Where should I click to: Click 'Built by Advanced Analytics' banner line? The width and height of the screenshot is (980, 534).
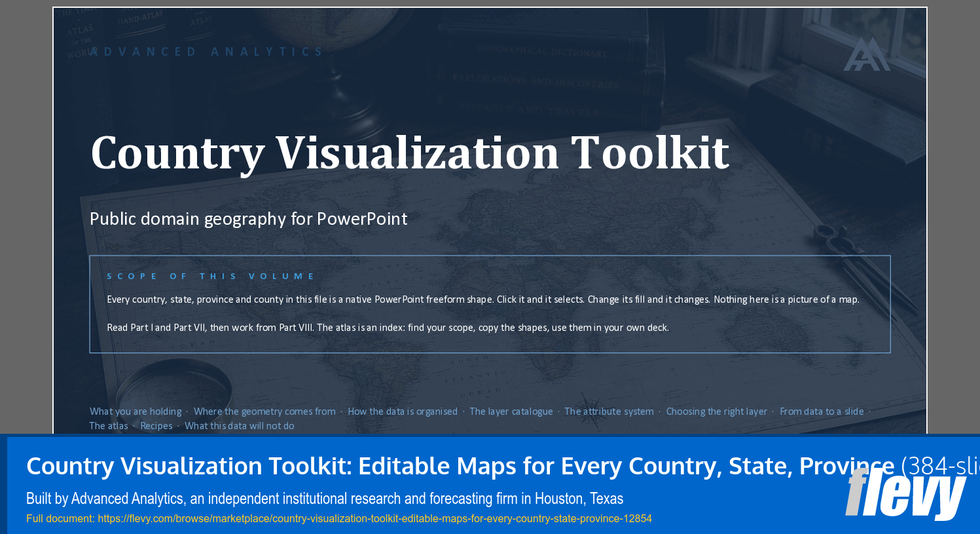pos(325,499)
